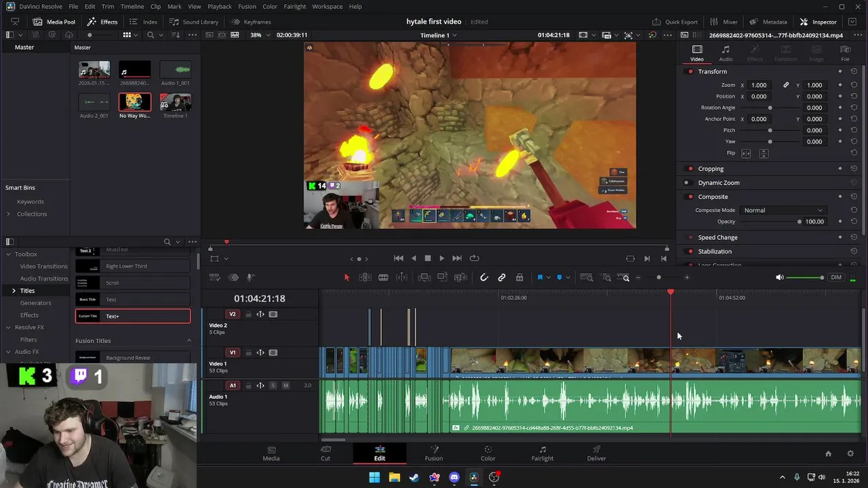The image size is (868, 488).
Task: Select the V2 track destination button
Action: [x=233, y=314]
